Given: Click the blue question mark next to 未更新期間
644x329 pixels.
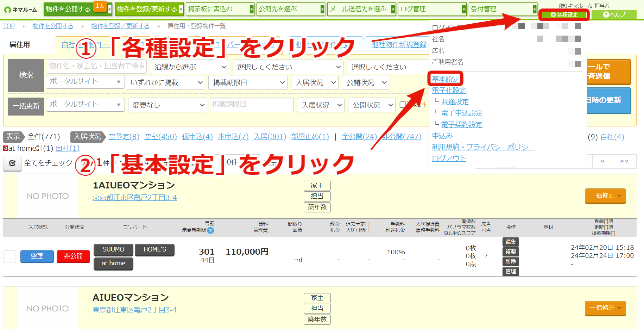Looking at the screenshot, I should pyautogui.click(x=210, y=230).
